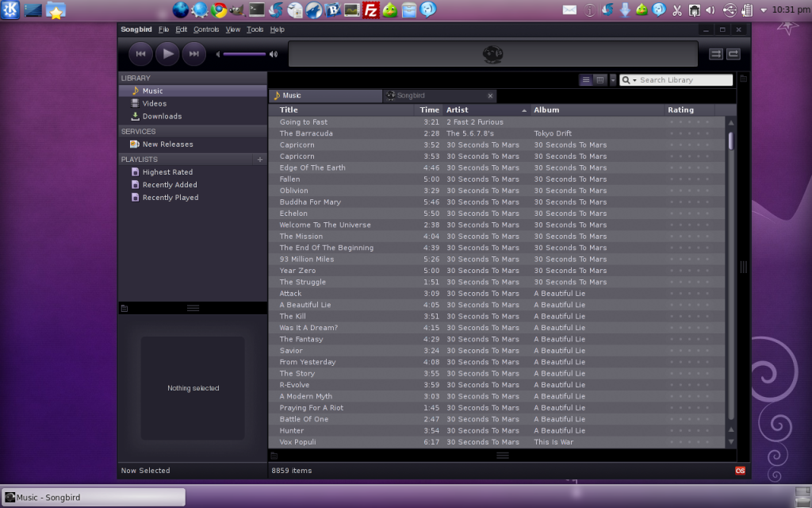Switch to filter pane view
This screenshot has height=508, width=812.
600,80
